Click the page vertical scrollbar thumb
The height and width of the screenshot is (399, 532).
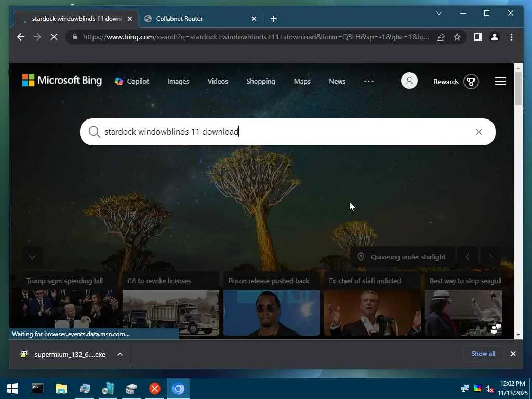(518, 89)
